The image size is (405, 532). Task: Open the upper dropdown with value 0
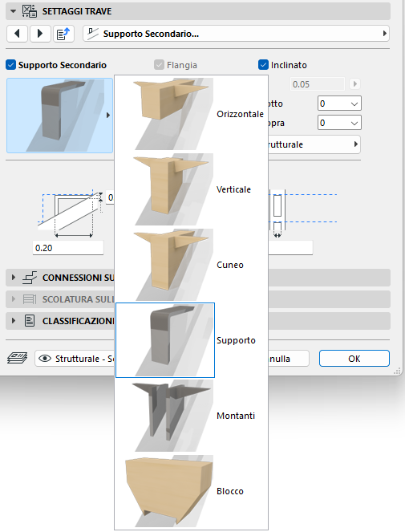click(339, 104)
